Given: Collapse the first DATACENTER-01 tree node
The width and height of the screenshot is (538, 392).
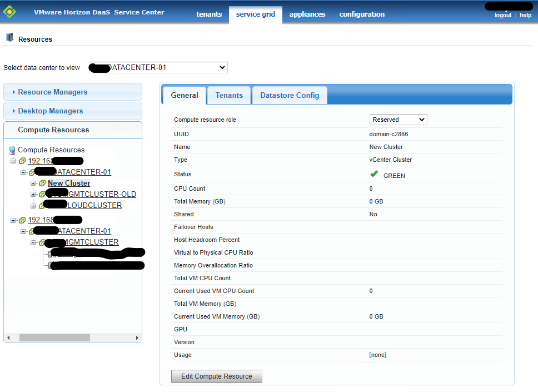Looking at the screenshot, I should tap(23, 172).
